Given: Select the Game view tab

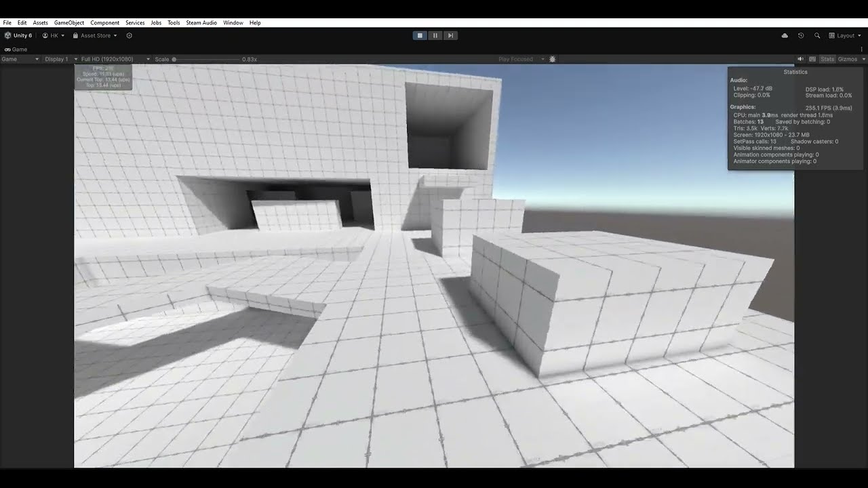Looking at the screenshot, I should (16, 49).
